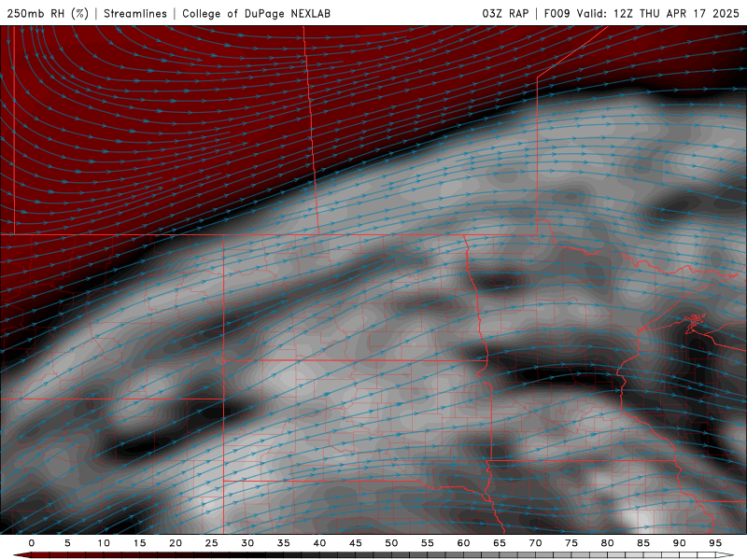This screenshot has height=560, width=747.
Task: Click the '85' label on the color scale
Action: (643, 543)
